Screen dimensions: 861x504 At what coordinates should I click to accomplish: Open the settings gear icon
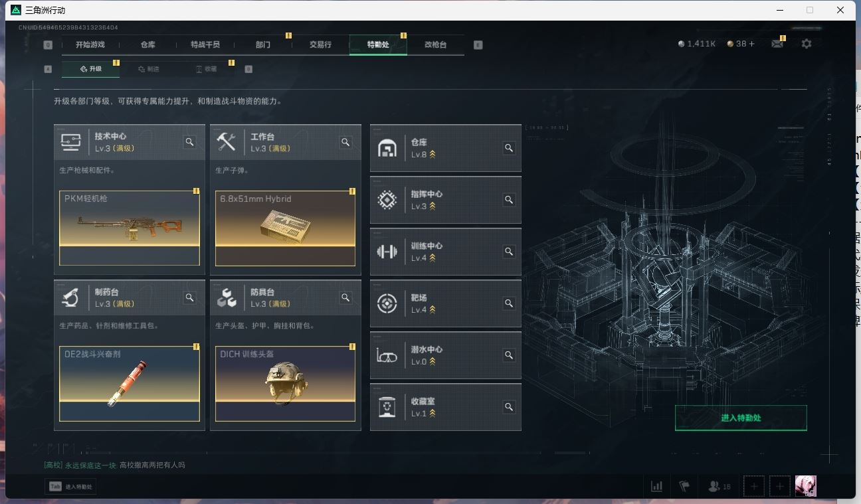pos(807,44)
